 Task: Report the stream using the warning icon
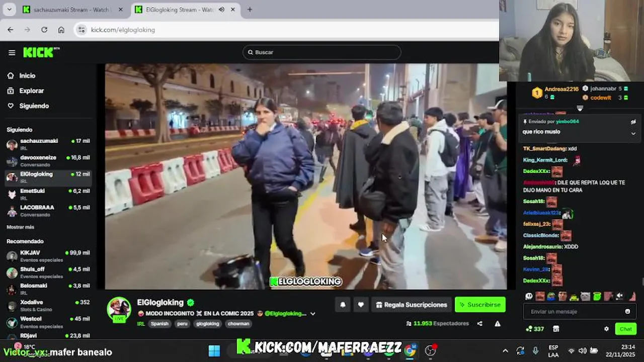coord(498,324)
